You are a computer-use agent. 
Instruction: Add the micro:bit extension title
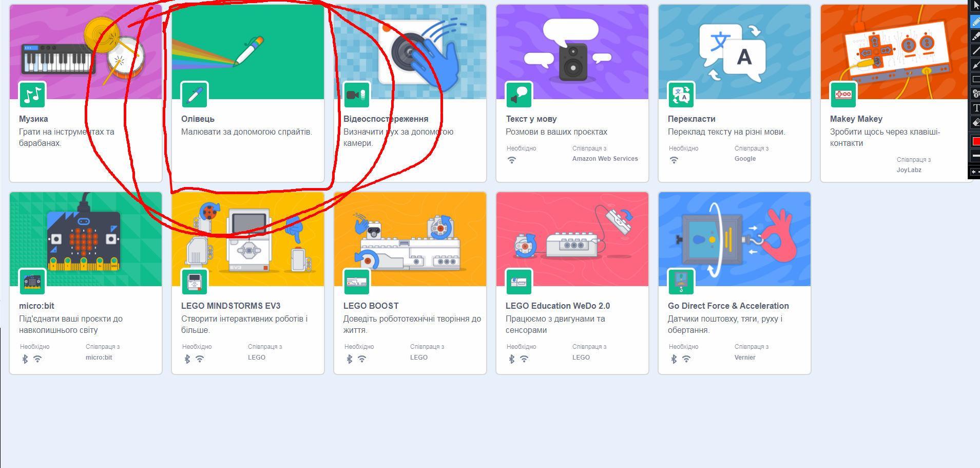pyautogui.click(x=36, y=306)
